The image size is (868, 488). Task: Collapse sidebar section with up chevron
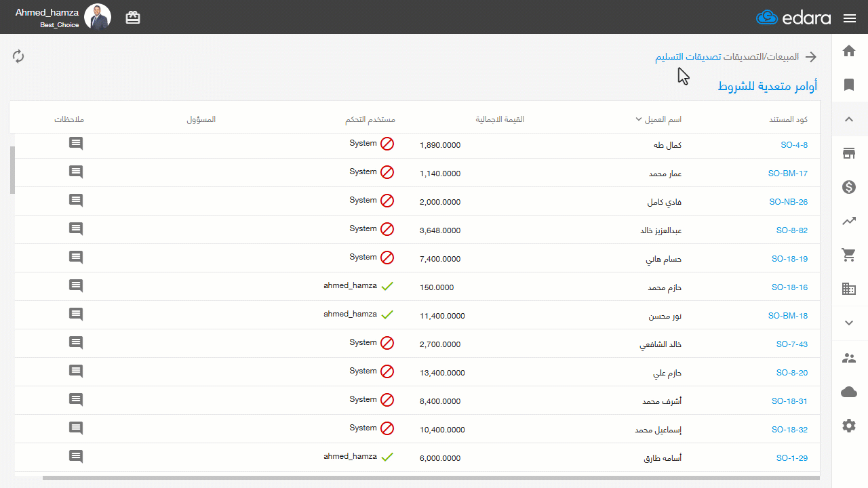point(849,119)
